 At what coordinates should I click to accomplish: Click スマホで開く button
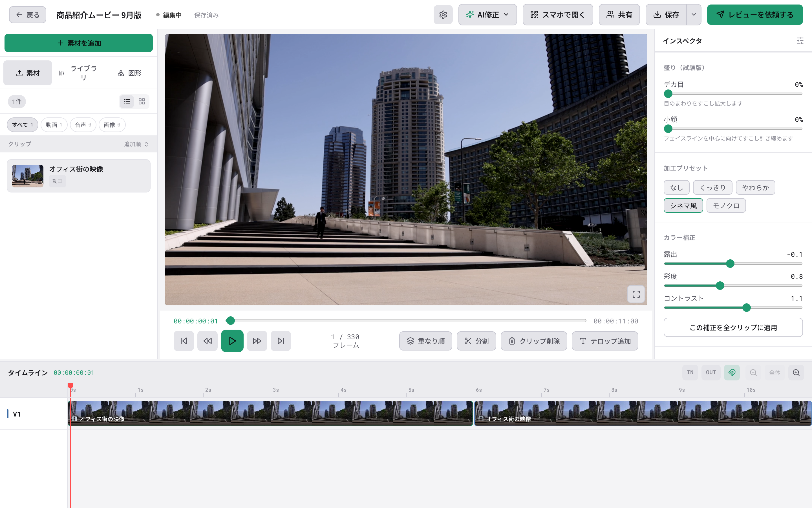coord(558,15)
